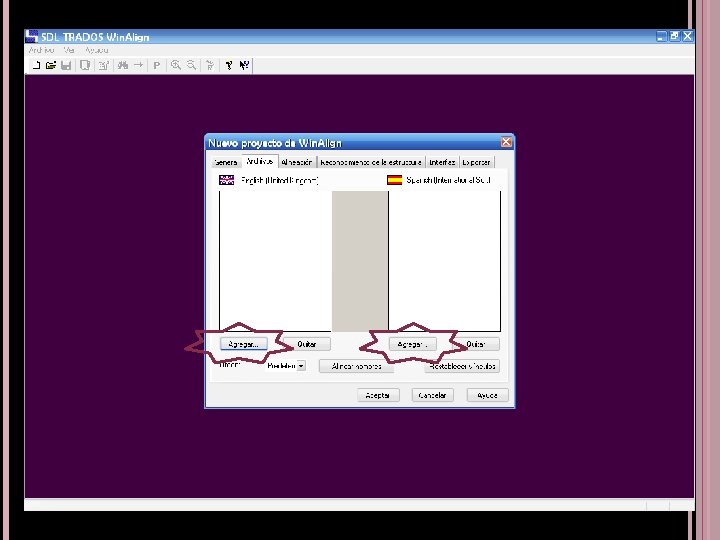The image size is (720, 540).
Task: Open a project via the folder toolbar icon
Action: (51, 65)
